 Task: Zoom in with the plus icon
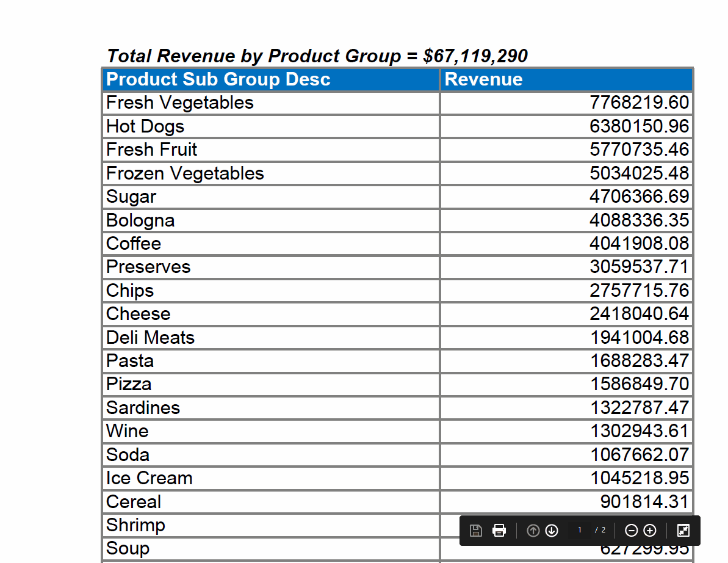click(649, 531)
